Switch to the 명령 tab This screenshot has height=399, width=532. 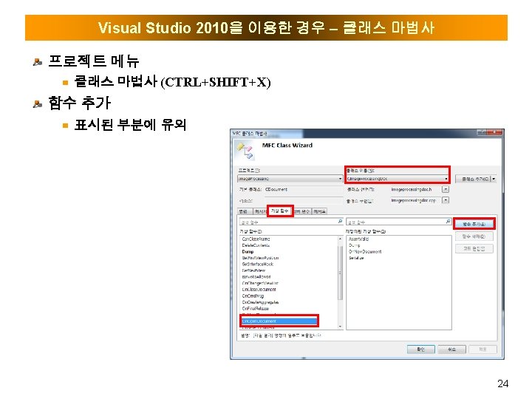tap(243, 211)
